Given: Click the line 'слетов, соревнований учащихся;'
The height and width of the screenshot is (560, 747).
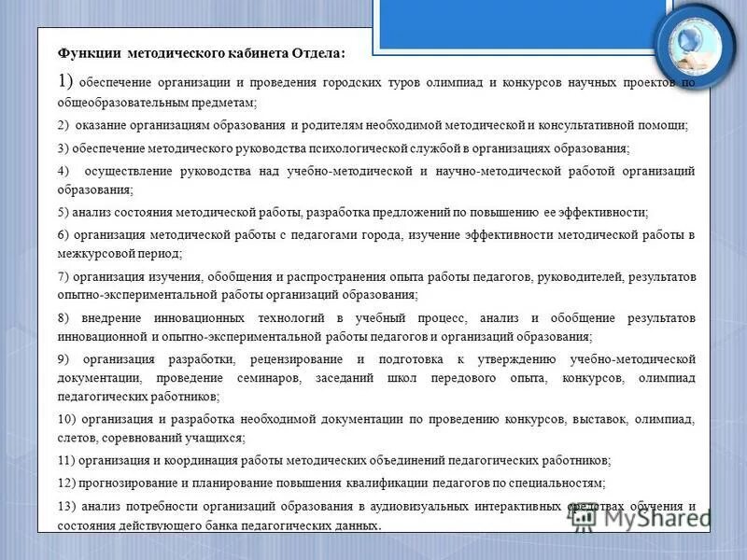Looking at the screenshot, I should click(x=151, y=438).
